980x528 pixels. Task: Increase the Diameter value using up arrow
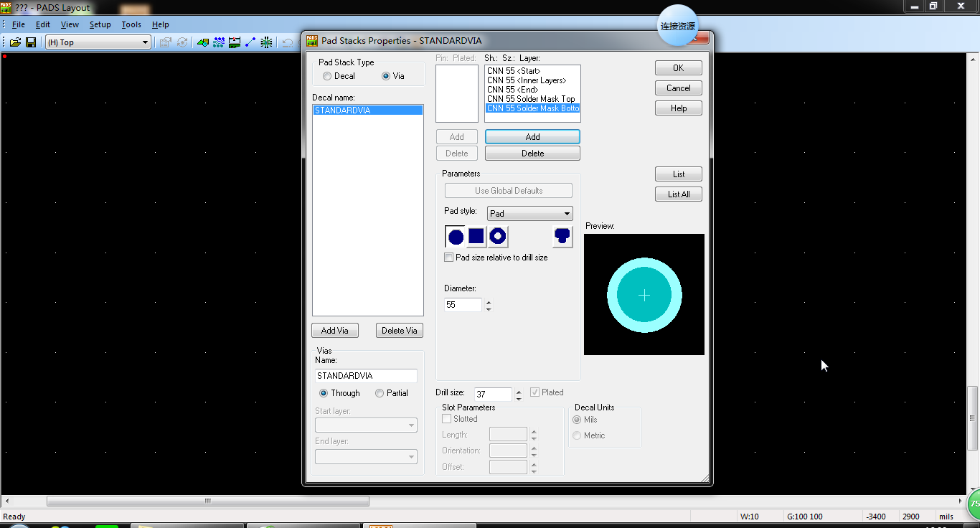point(489,301)
